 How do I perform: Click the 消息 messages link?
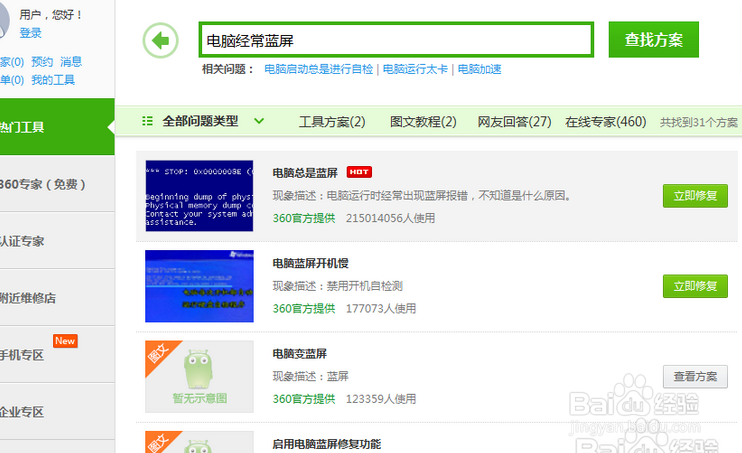coord(71,62)
